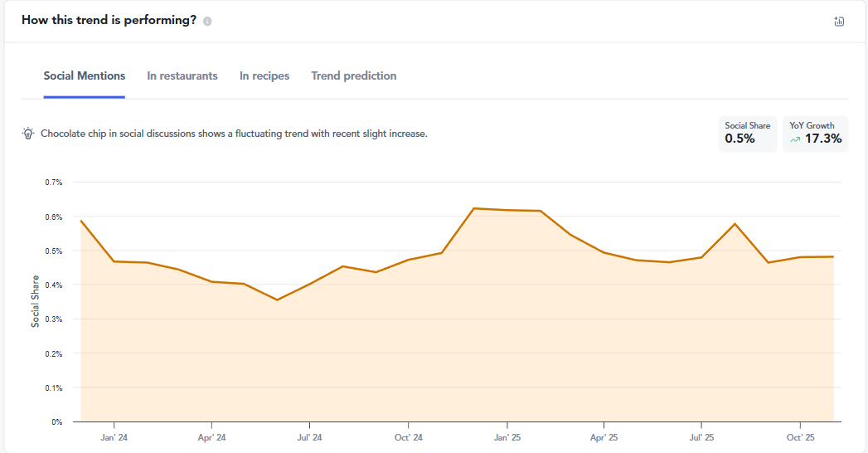Click the 0.4% y-axis label
Viewport: 868px width, 453px height.
coord(54,285)
